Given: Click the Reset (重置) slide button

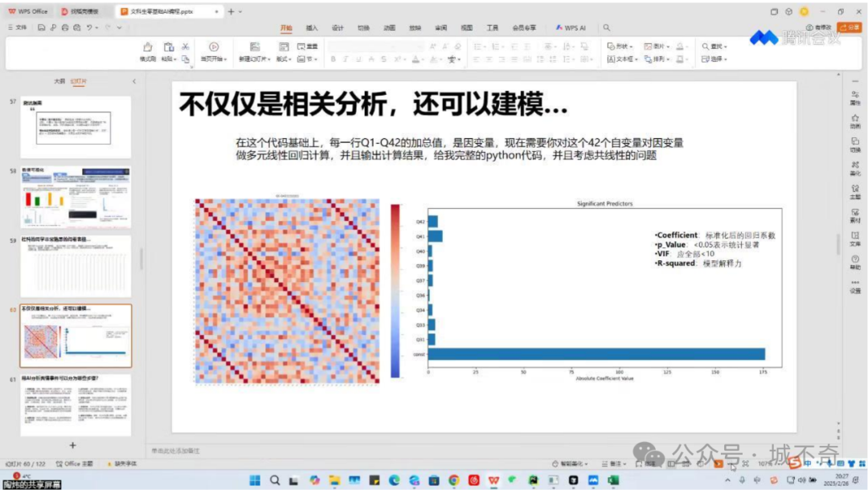Looking at the screenshot, I should 308,47.
